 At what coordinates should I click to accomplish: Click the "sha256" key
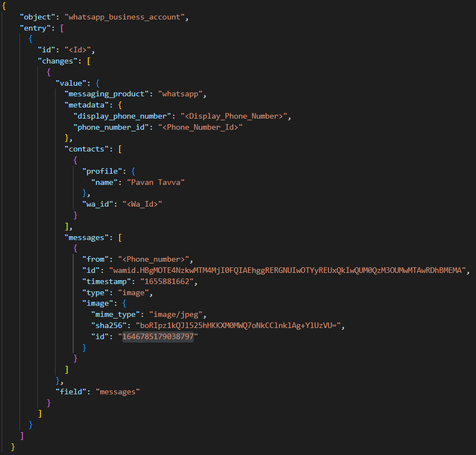coord(109,326)
